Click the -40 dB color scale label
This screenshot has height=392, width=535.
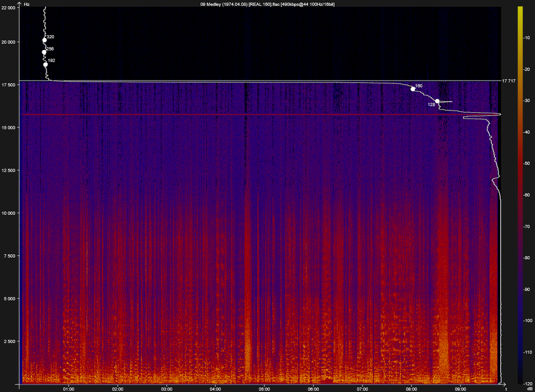[x=527, y=132]
